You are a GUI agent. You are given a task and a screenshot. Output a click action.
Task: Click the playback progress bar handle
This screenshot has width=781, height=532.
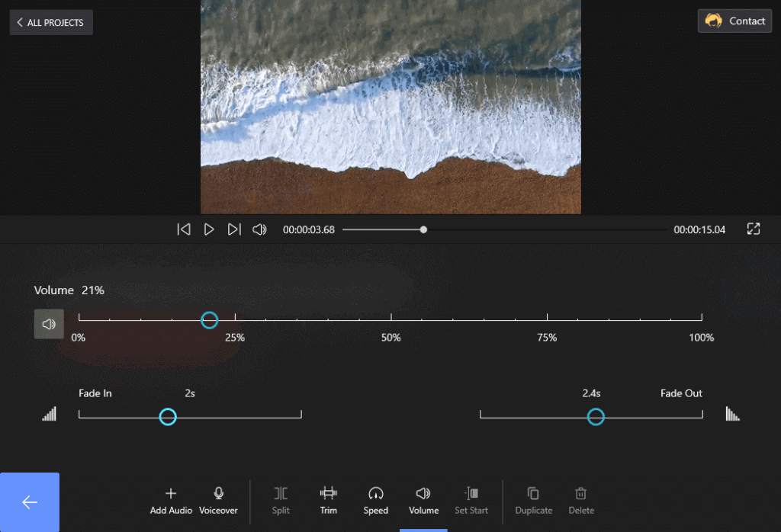(423, 229)
